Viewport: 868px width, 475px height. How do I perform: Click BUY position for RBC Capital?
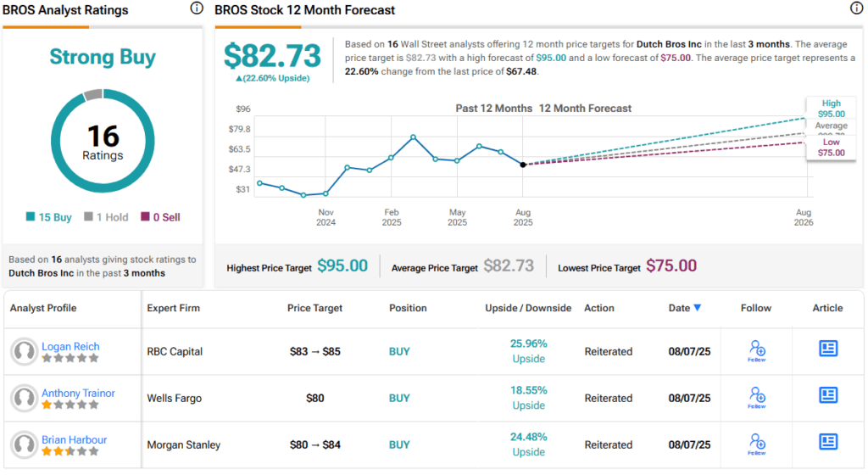399,351
